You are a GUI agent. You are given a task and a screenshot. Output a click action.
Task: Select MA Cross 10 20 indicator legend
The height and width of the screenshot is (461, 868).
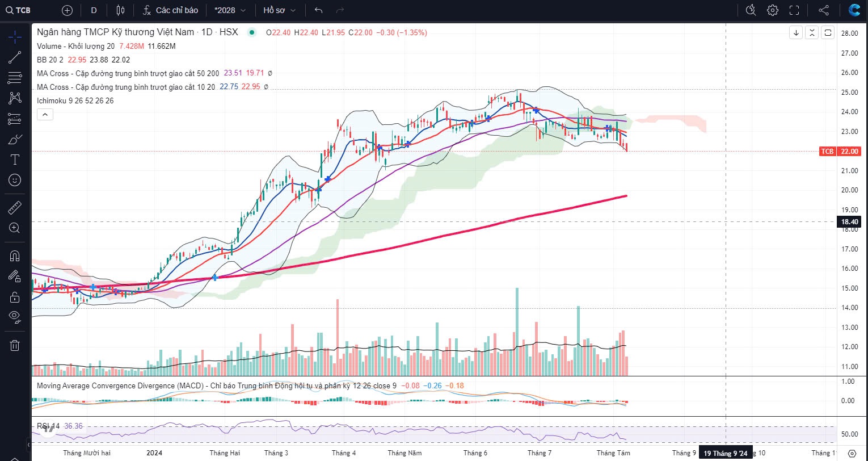coord(126,87)
